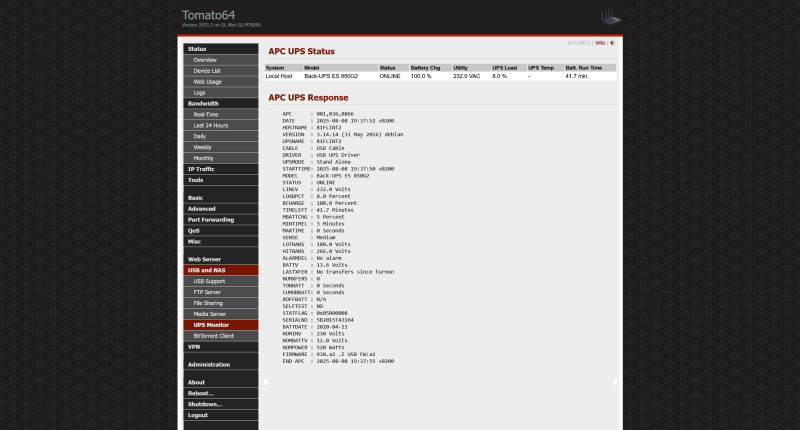
Task: Click Shutdown... in the sidebar
Action: click(x=220, y=404)
